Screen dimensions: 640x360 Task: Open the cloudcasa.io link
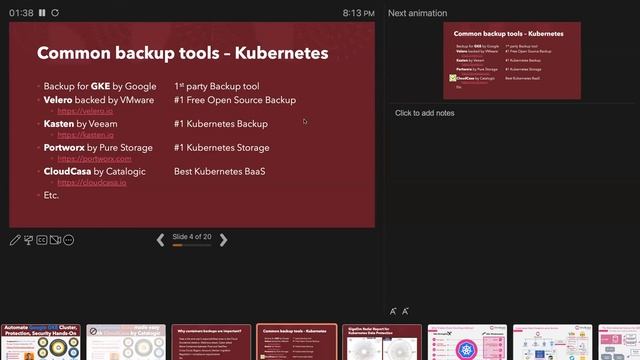coord(91,182)
